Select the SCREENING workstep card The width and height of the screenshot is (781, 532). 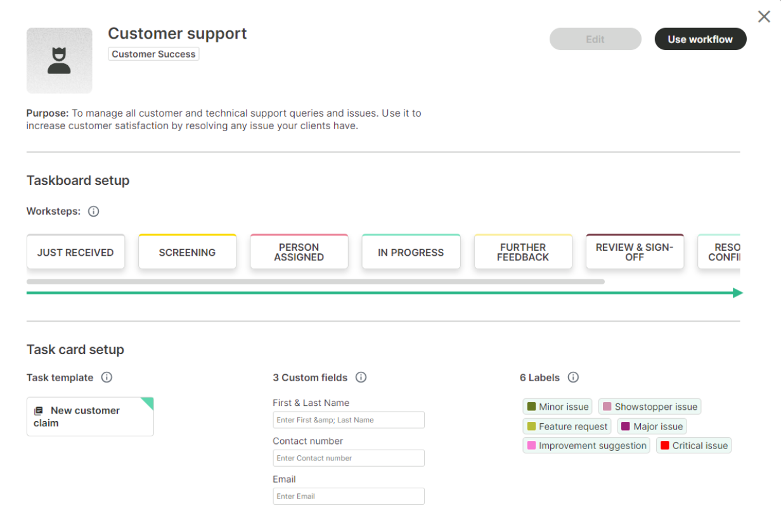coord(187,252)
